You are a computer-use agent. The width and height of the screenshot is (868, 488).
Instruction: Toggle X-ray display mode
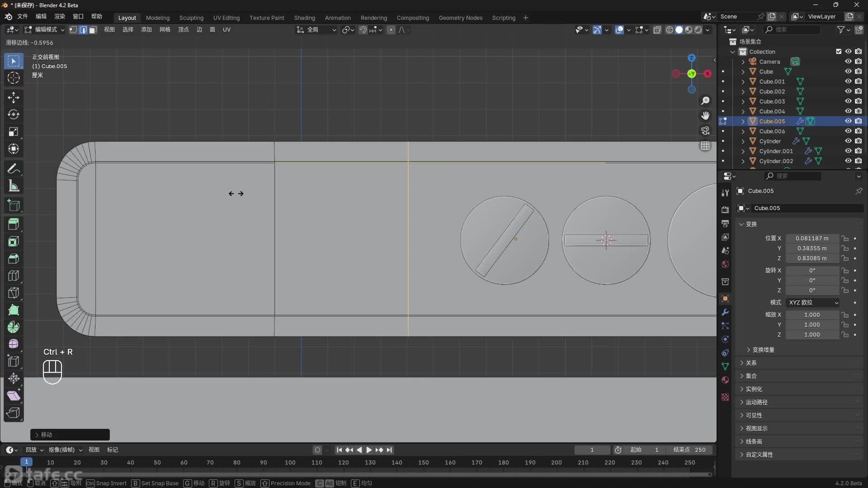click(x=657, y=30)
